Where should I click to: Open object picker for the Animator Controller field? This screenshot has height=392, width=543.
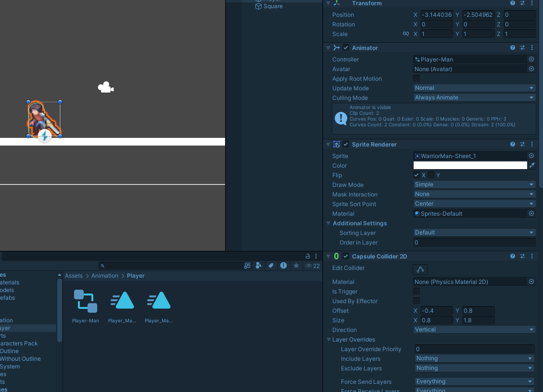pyautogui.click(x=531, y=59)
